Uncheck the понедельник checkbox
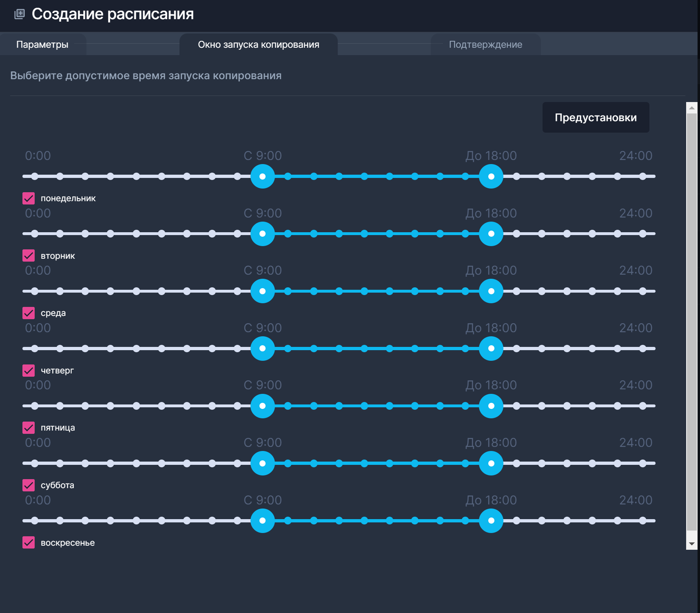The width and height of the screenshot is (700, 613). coord(29,198)
